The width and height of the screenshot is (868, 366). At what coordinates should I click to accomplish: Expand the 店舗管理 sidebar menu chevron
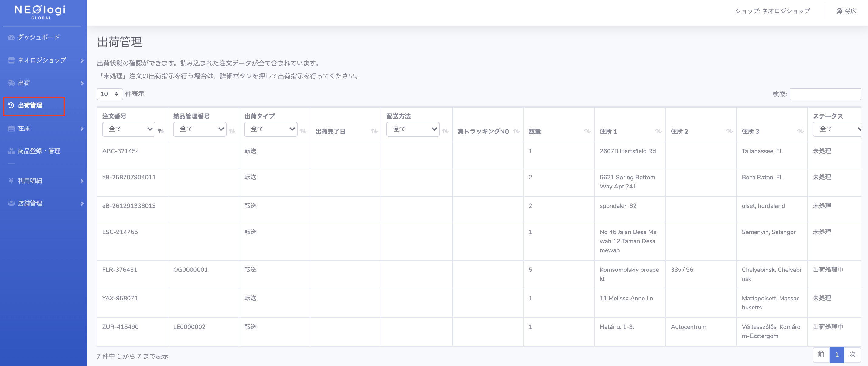click(x=82, y=204)
